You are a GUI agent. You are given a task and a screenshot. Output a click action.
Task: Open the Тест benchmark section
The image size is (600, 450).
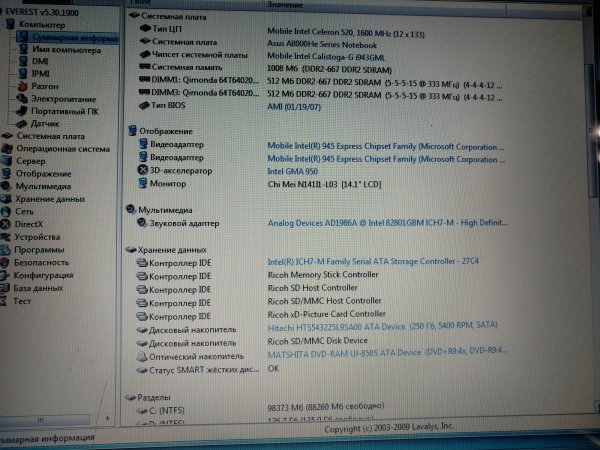[22, 300]
